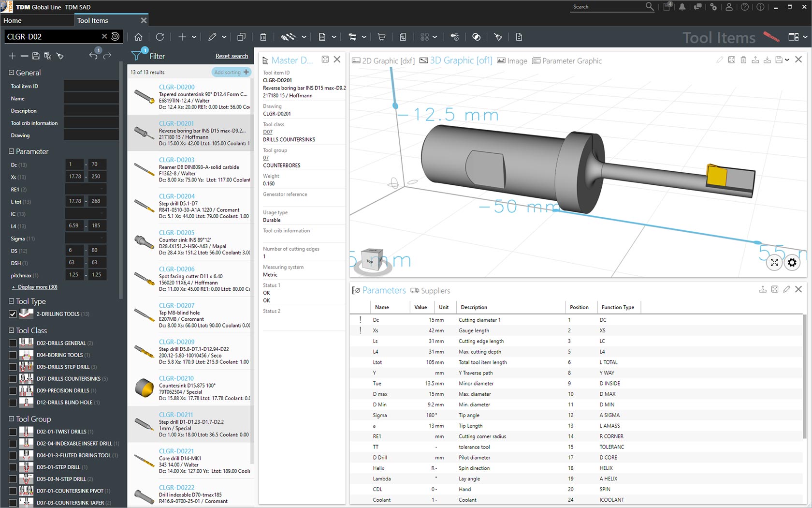
Task: Click the Home icon in the toolbar
Action: click(x=138, y=37)
